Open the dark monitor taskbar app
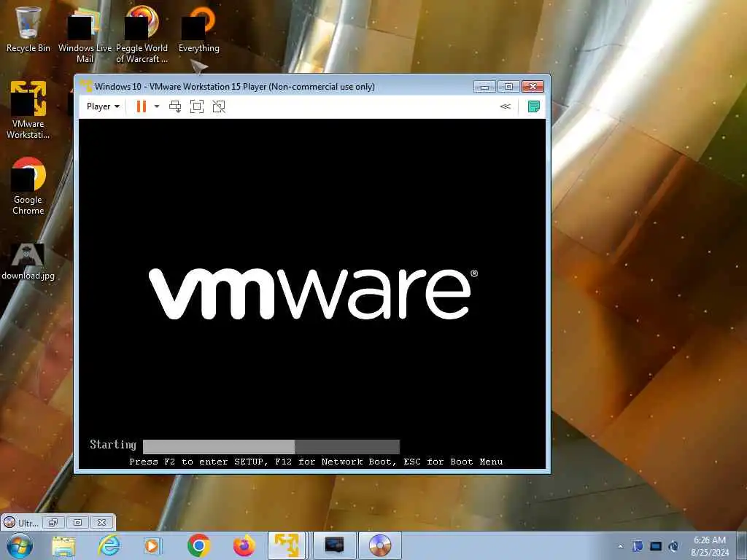The image size is (747, 560). 334,545
